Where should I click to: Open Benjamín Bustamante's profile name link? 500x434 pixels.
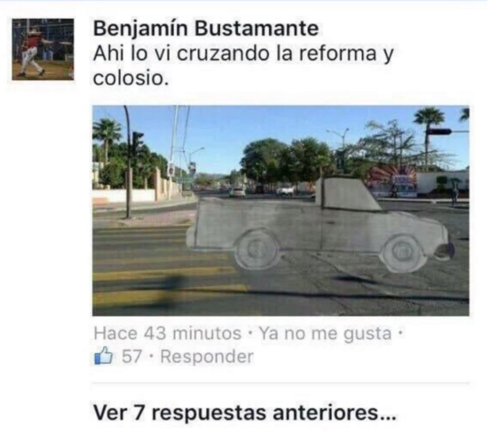tap(206, 28)
